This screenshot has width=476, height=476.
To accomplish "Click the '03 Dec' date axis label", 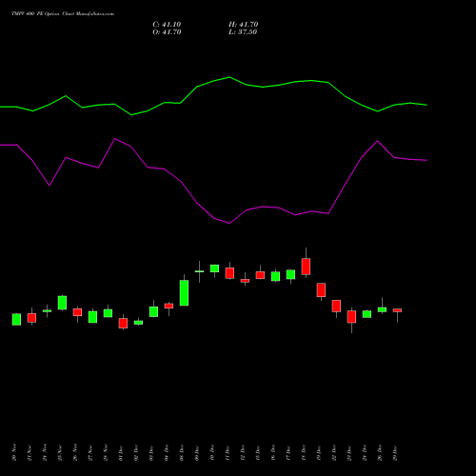I will [x=151, y=452].
